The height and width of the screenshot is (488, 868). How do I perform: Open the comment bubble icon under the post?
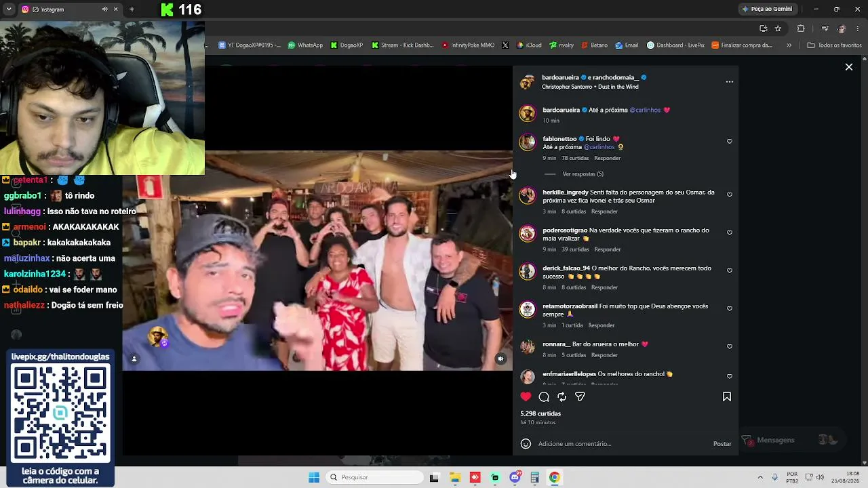click(544, 396)
